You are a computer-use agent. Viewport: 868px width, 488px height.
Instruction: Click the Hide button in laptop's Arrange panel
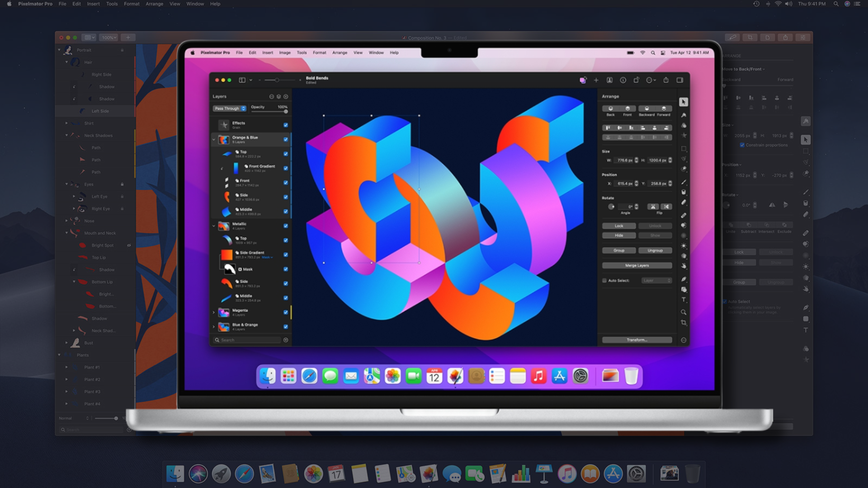(x=619, y=235)
